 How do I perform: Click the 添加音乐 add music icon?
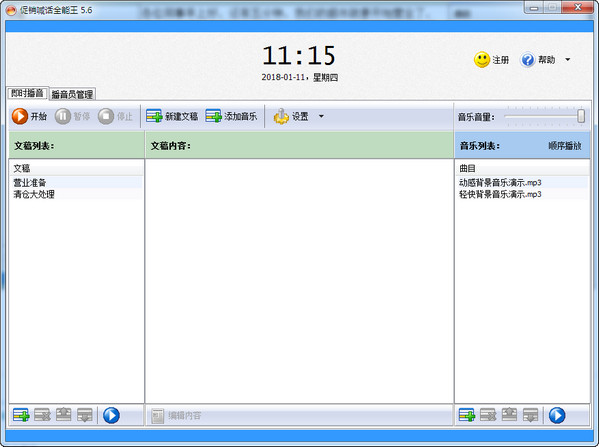213,116
